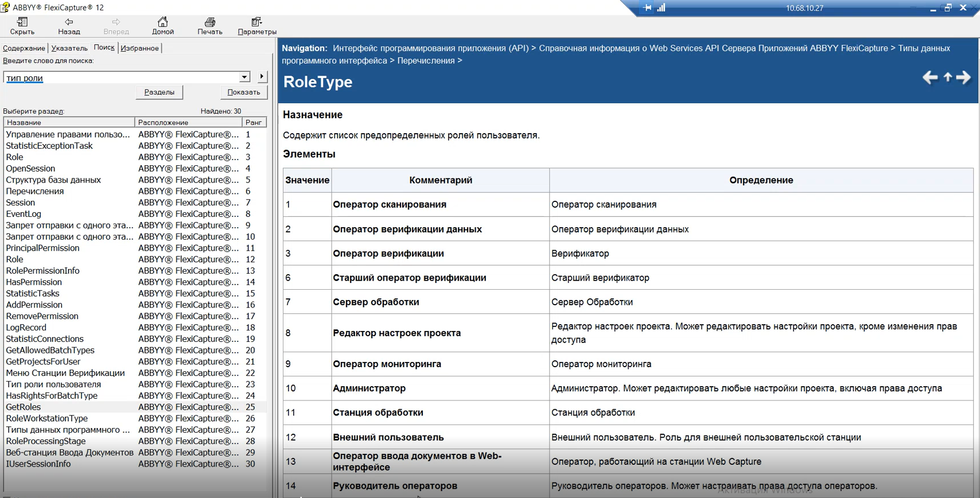The height and width of the screenshot is (498, 980).
Task: Click the pin icon in the remote session bar
Action: (x=647, y=7)
